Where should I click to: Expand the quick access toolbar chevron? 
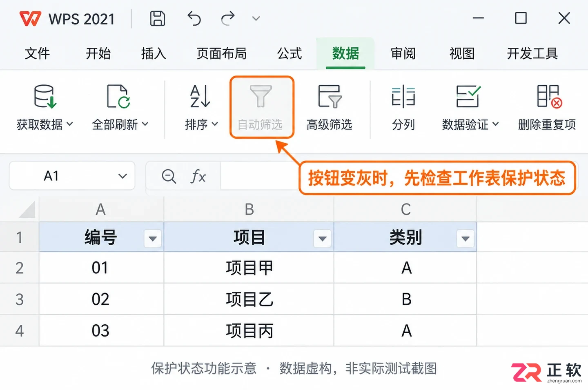click(x=256, y=18)
